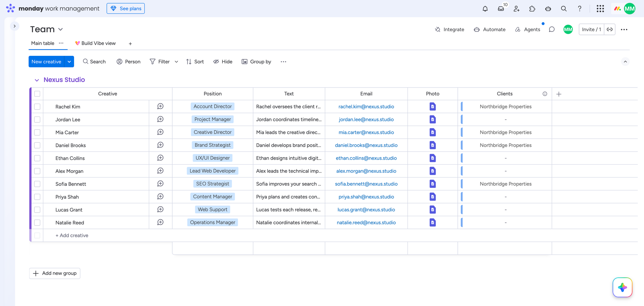This screenshot has width=644, height=306.
Task: Open the board discussion speech bubble icon
Action: coord(552,30)
